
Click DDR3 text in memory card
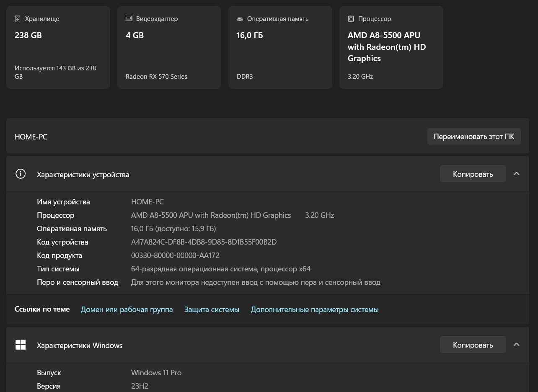point(245,76)
